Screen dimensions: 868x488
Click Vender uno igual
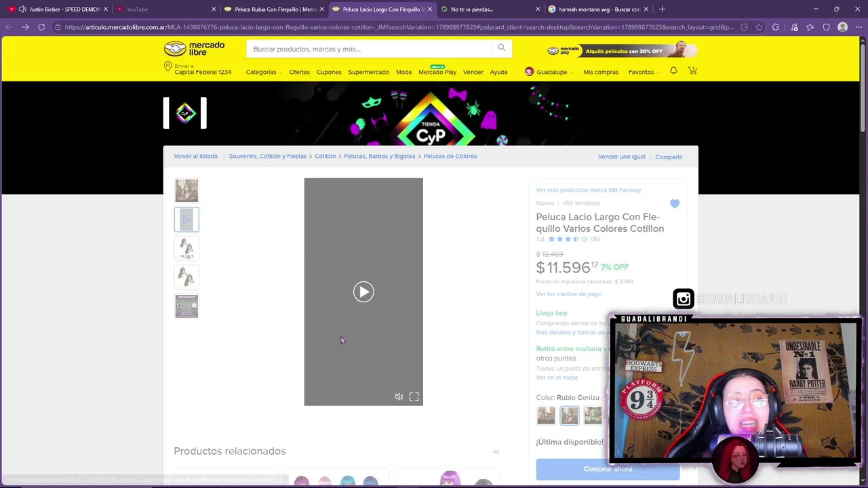click(x=621, y=157)
